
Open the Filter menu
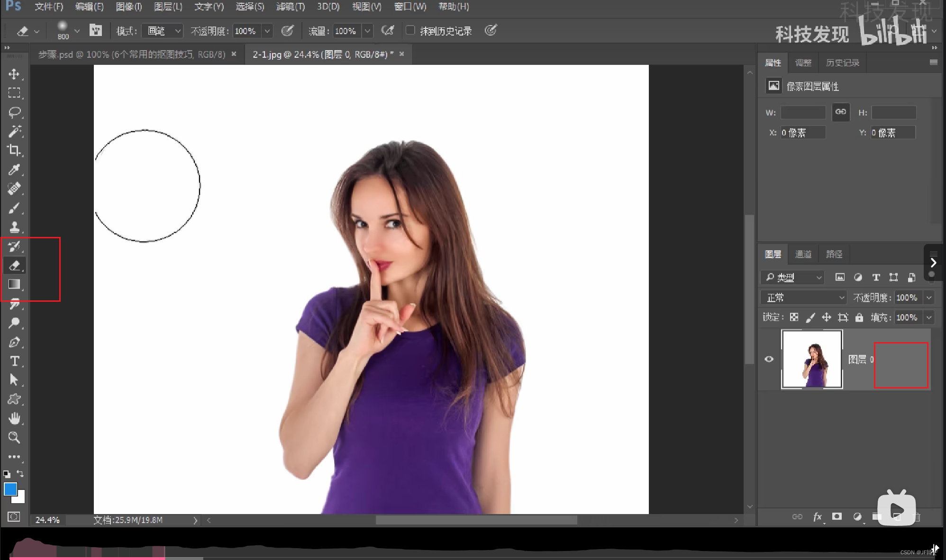tap(291, 7)
